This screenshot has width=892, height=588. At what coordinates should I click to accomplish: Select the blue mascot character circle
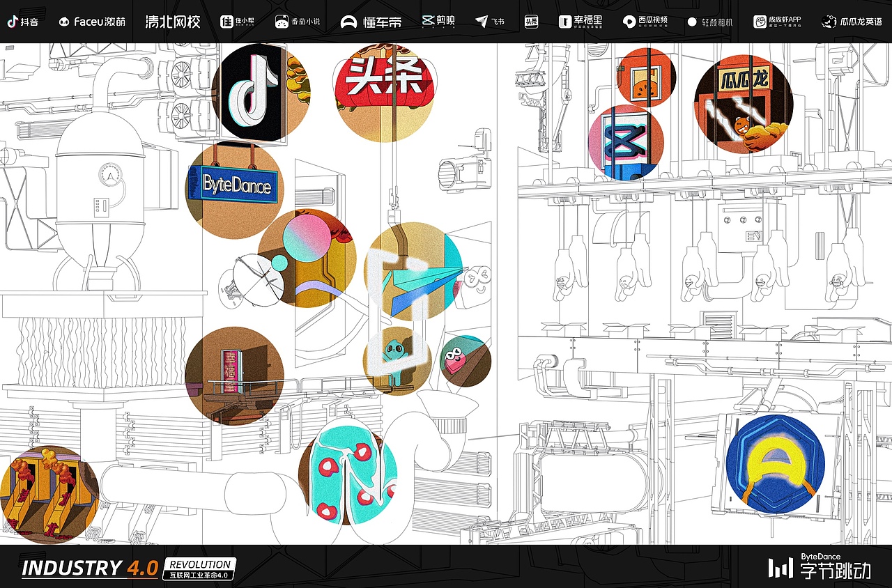397,362
